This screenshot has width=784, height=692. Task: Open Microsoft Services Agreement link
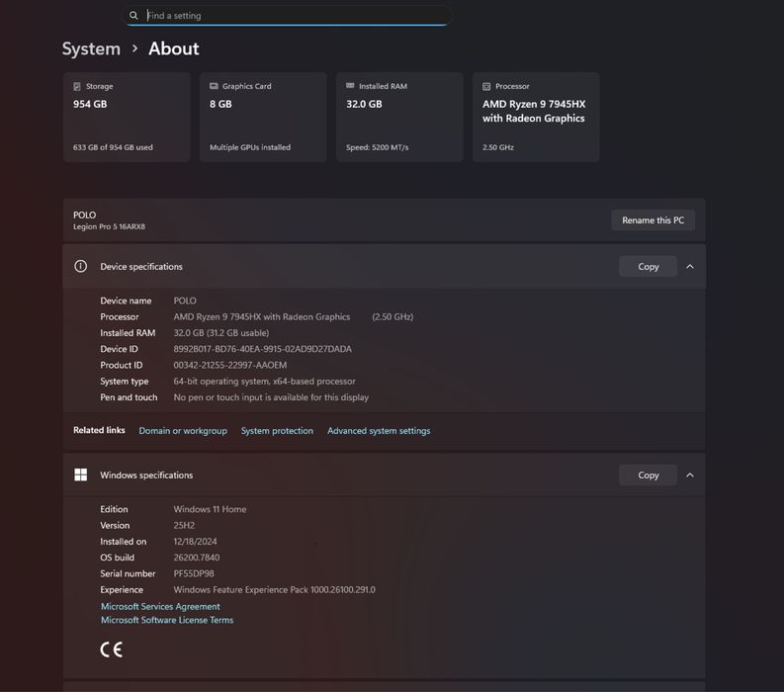[160, 606]
